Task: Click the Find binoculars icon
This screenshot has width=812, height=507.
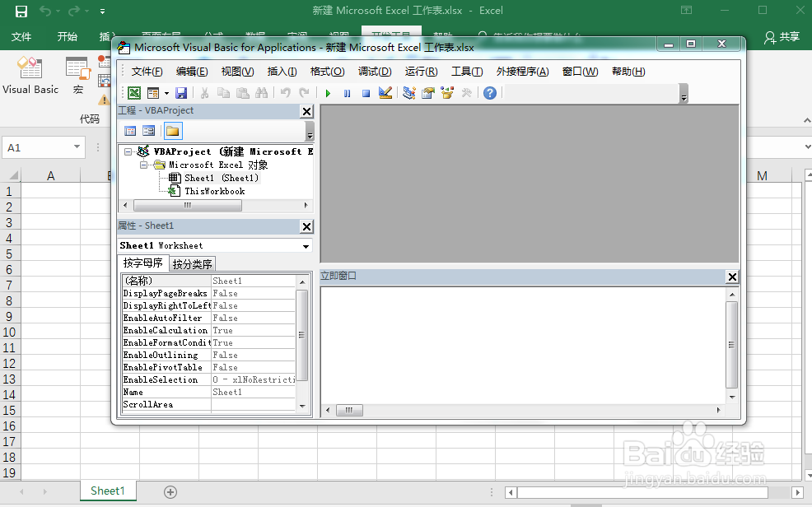Action: (x=262, y=93)
